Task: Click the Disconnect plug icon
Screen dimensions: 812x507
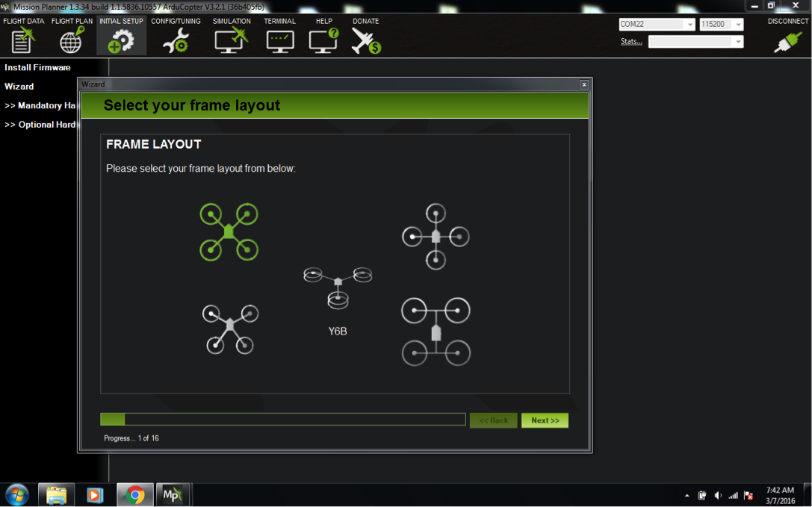Action: pos(787,41)
